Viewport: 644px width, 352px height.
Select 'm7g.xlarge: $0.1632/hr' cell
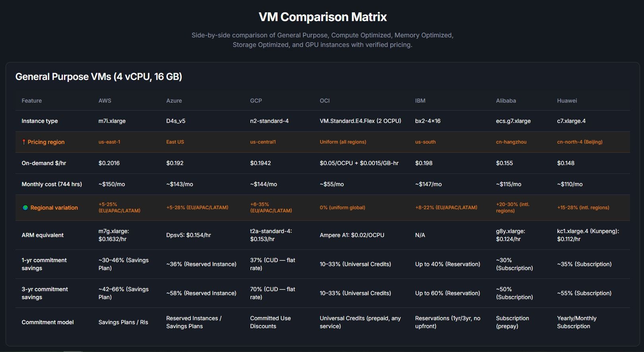coord(114,235)
